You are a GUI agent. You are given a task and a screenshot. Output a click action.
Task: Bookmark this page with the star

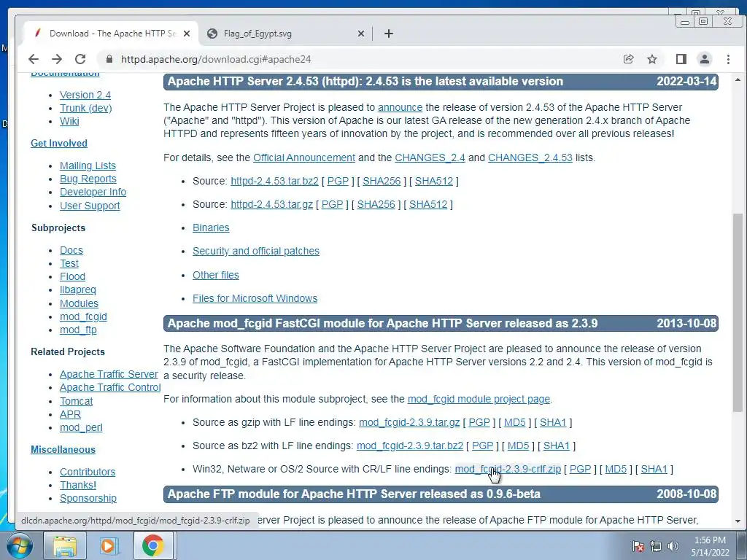pyautogui.click(x=652, y=59)
